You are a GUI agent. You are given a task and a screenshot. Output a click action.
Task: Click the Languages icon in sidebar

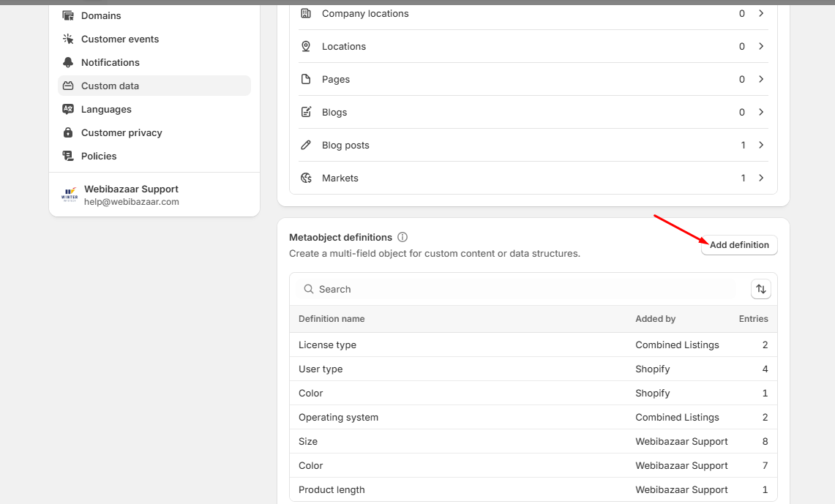click(68, 109)
